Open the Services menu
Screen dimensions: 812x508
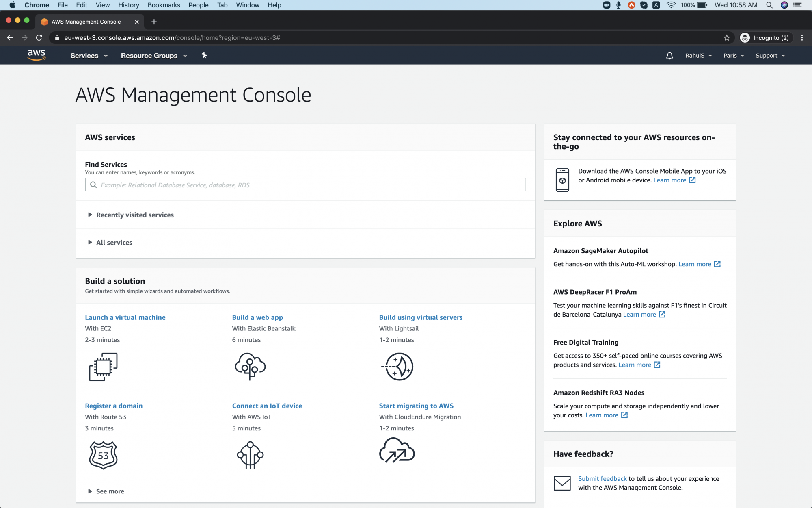point(89,55)
